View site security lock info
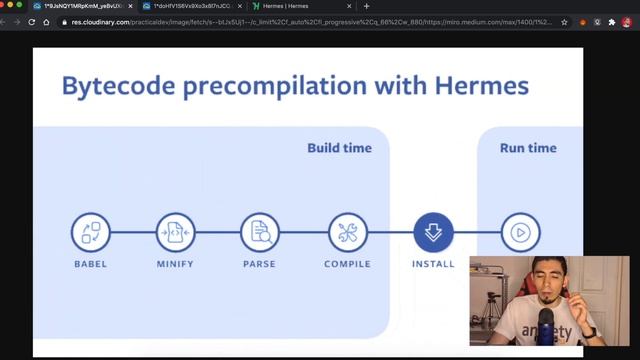The width and height of the screenshot is (640, 360). pyautogui.click(x=64, y=22)
